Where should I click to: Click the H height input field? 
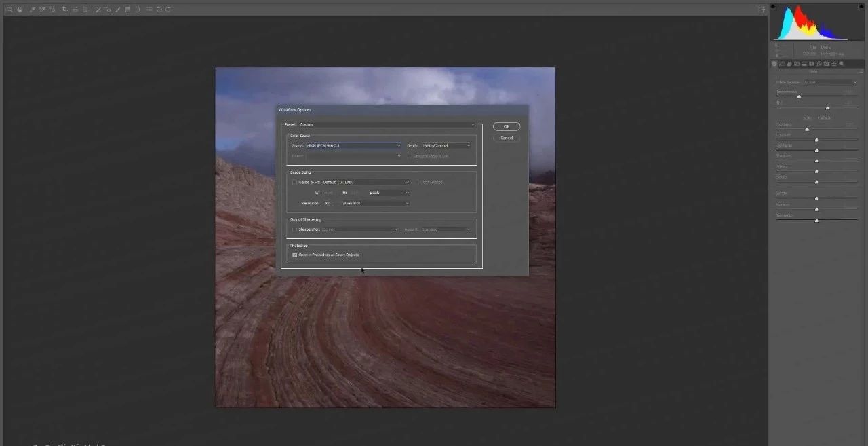tap(357, 193)
